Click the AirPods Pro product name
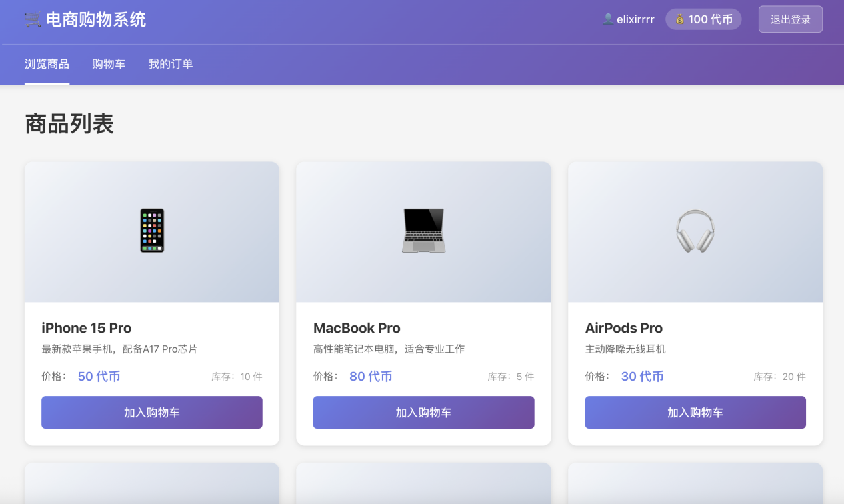This screenshot has height=504, width=844. point(624,328)
